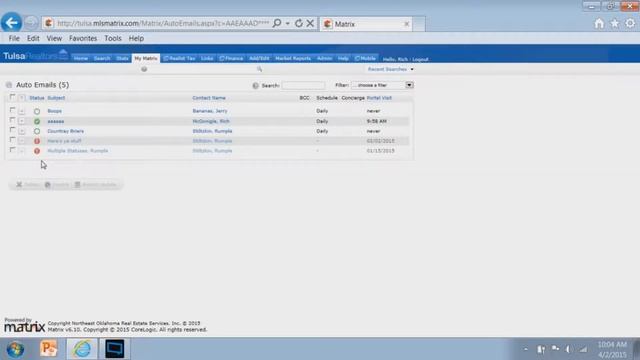This screenshot has width=640, height=360.
Task: Open the Boops subject link
Action: 54,111
